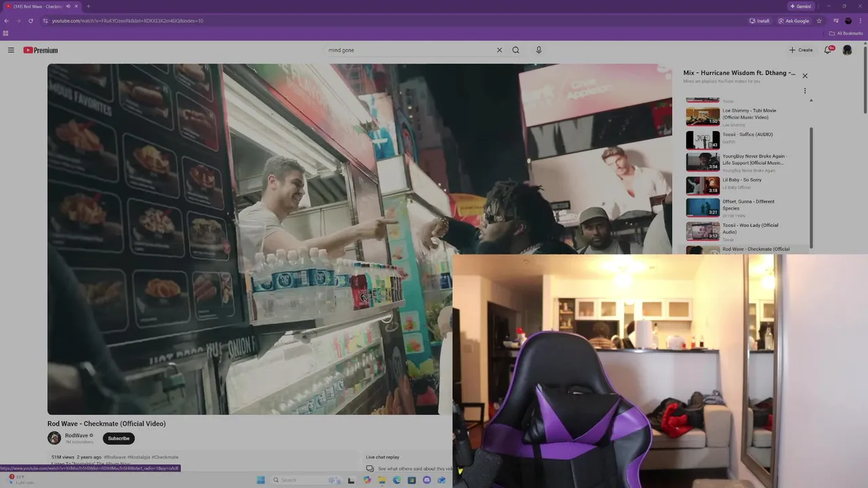Play Lil Baby - So Sorry thumbnail

[x=703, y=186]
